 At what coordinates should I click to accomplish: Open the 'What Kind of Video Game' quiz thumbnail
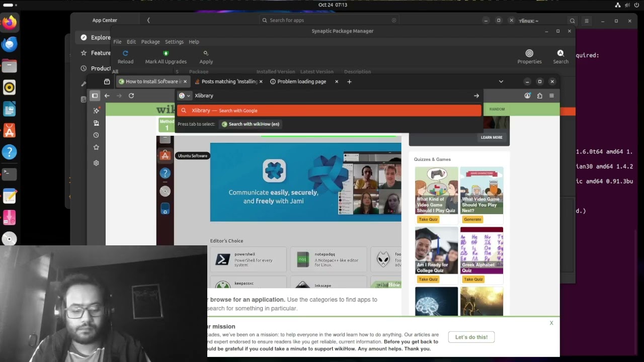tap(437, 191)
